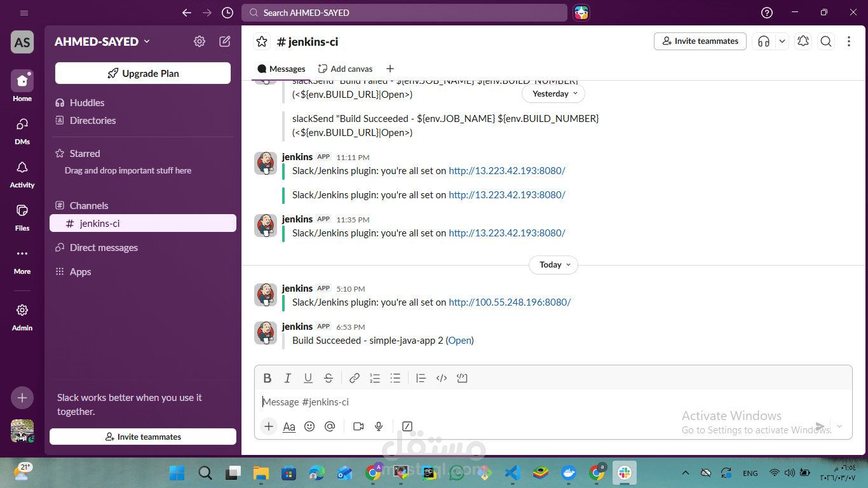Start an ordered list in the composer

(x=375, y=378)
